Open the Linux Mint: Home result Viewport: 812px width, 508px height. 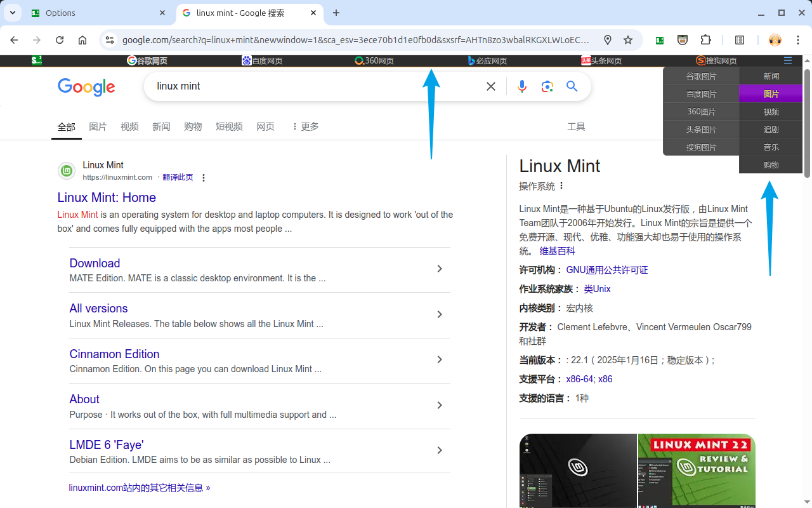(107, 197)
